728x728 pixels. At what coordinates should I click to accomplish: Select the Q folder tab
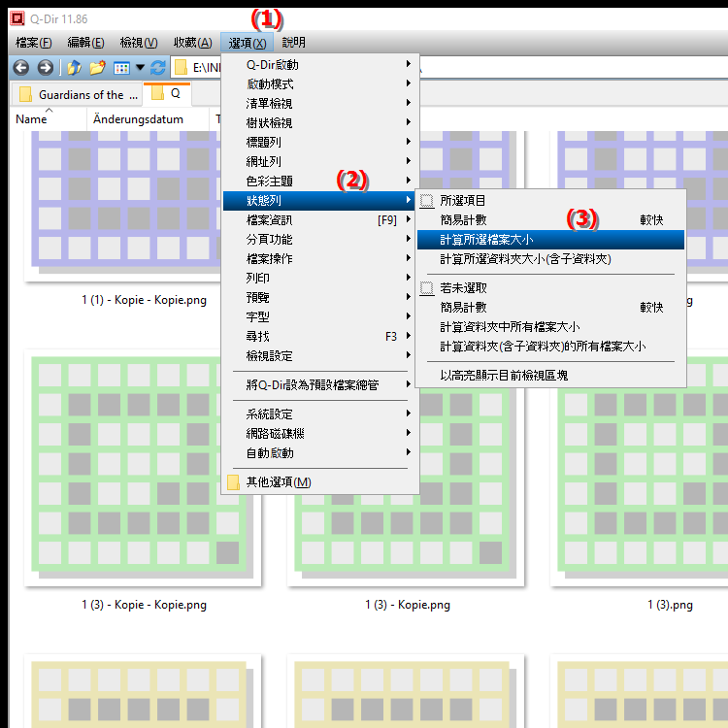point(167,94)
